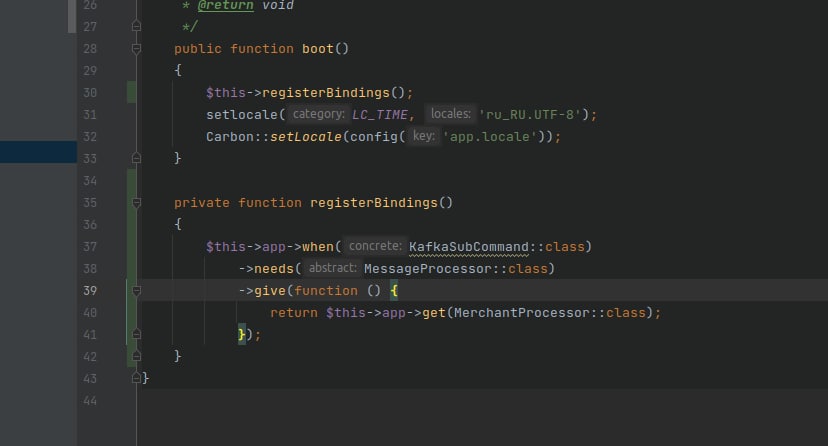Click the MessageProcessor class name
The image size is (828, 446).
[428, 269]
